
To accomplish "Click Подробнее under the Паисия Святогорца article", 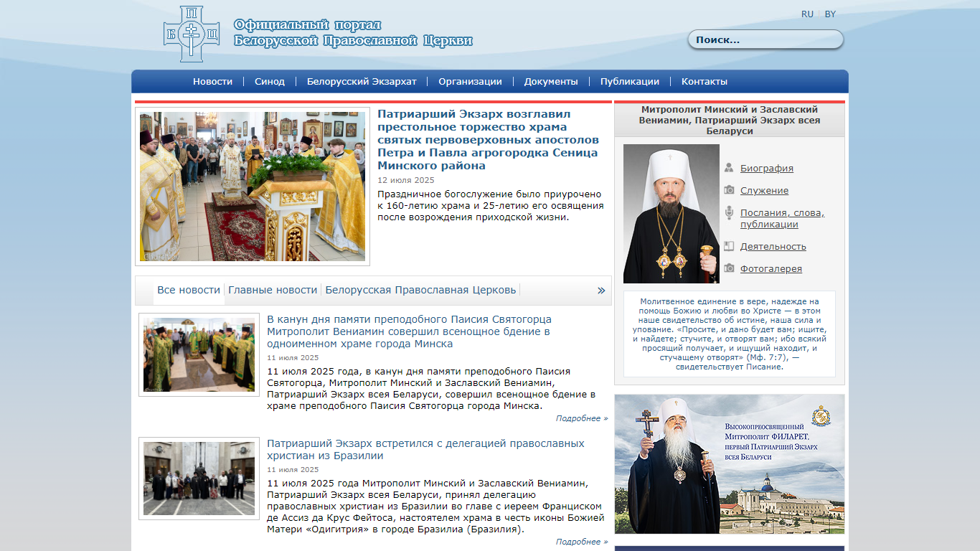I will (582, 418).
